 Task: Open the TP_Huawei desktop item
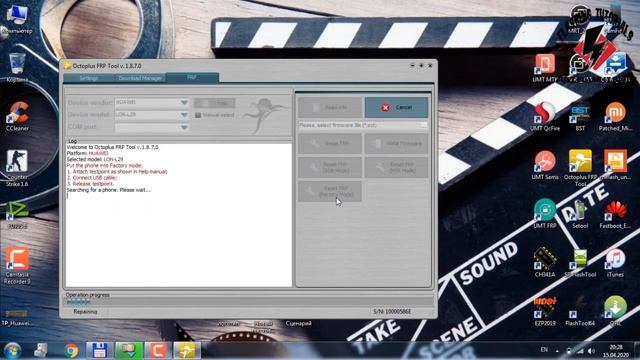(x=16, y=318)
